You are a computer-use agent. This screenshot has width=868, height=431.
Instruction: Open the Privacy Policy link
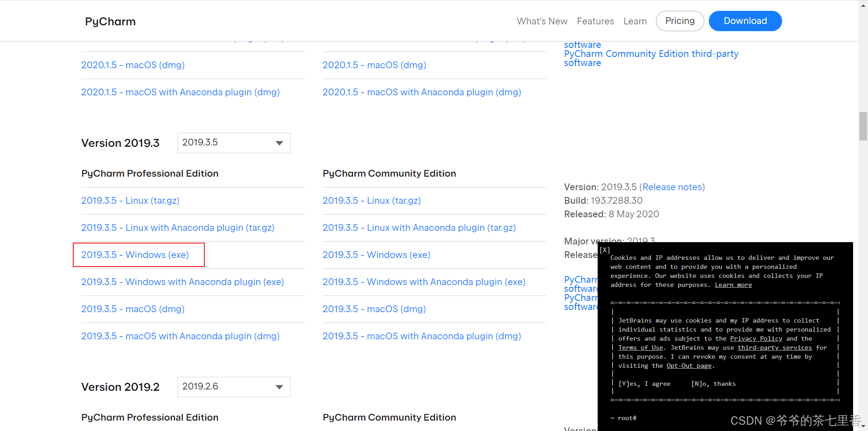point(756,339)
